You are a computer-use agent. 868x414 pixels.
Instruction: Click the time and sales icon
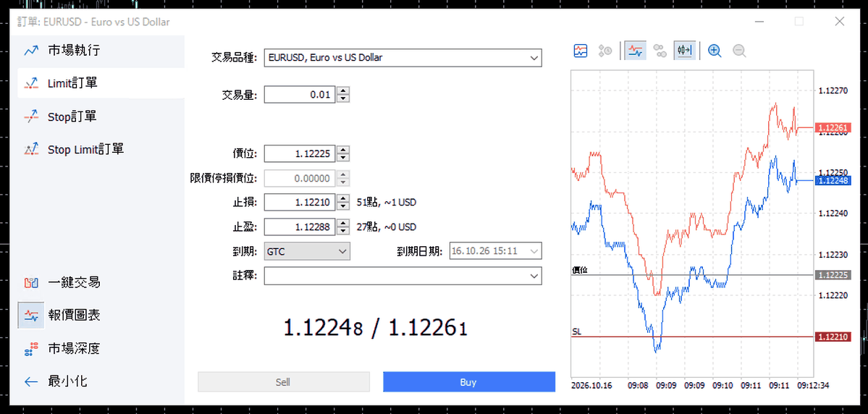[x=604, y=51]
